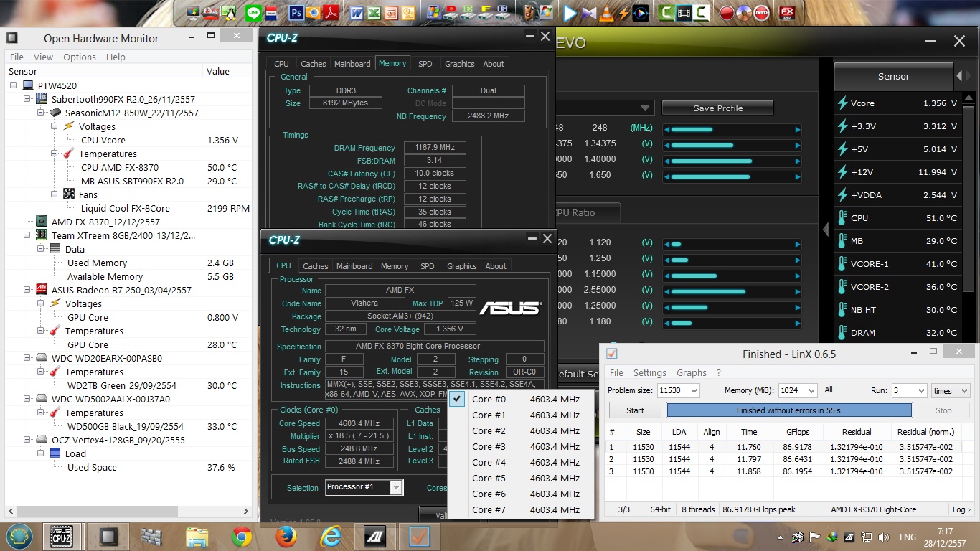Click the Stop button in LinX
Image resolution: width=980 pixels, height=551 pixels.
(x=943, y=410)
